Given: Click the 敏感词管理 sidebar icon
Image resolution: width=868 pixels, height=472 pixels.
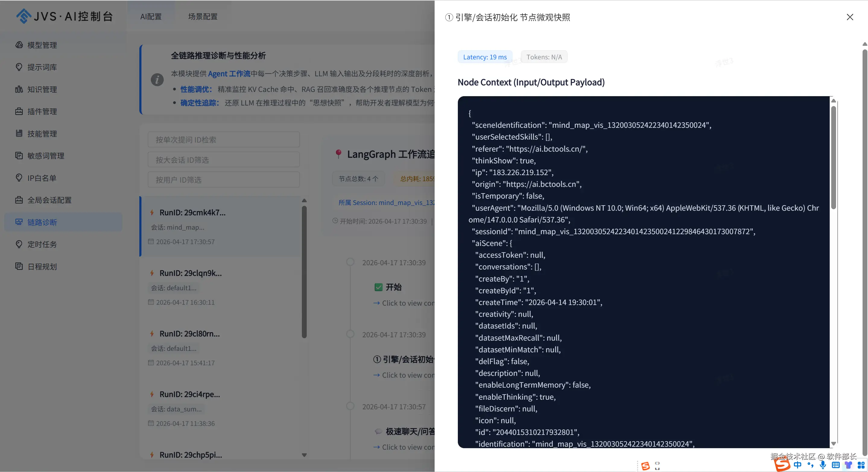Looking at the screenshot, I should click(19, 156).
